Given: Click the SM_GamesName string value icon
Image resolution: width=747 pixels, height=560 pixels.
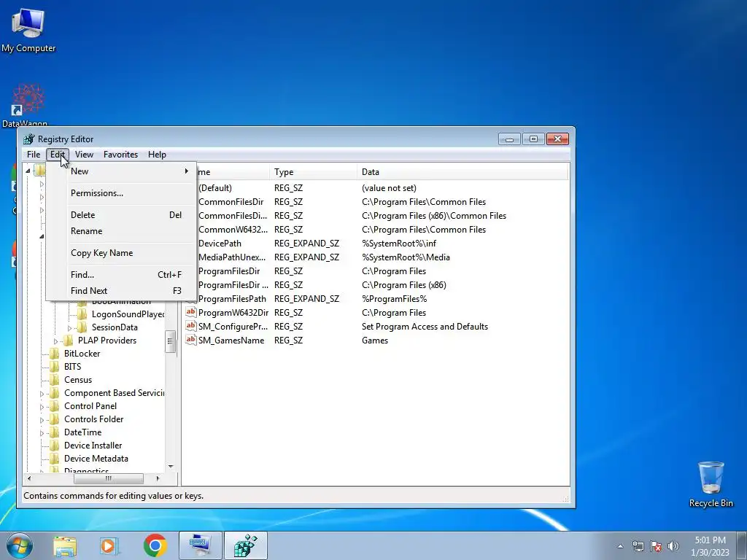Looking at the screenshot, I should click(x=191, y=340).
